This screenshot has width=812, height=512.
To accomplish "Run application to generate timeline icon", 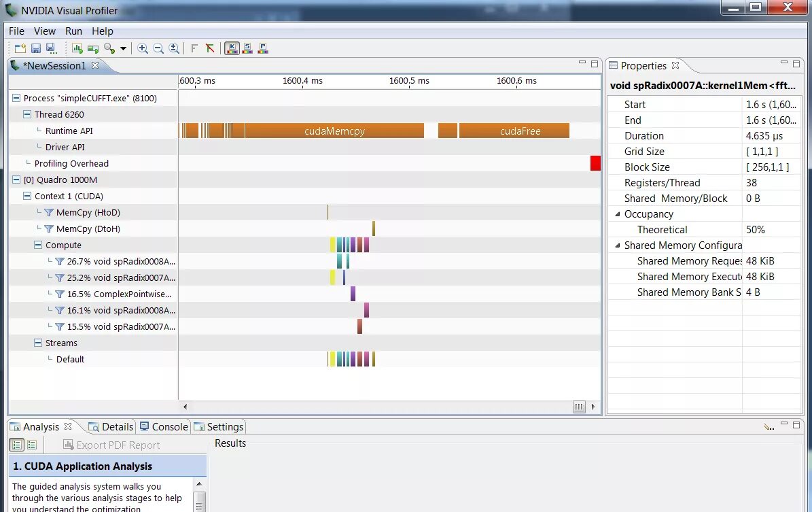I will (x=77, y=48).
